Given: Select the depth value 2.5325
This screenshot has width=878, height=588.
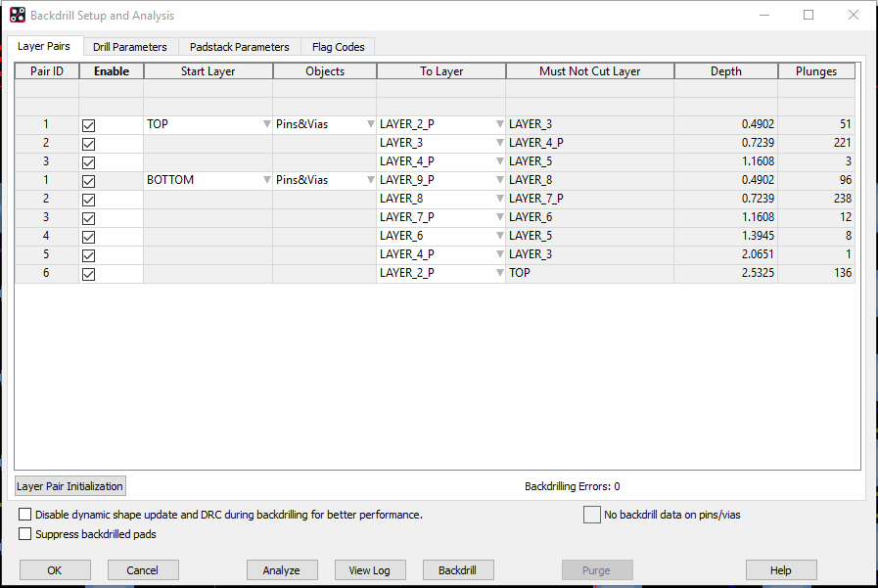Looking at the screenshot, I should (x=725, y=273).
